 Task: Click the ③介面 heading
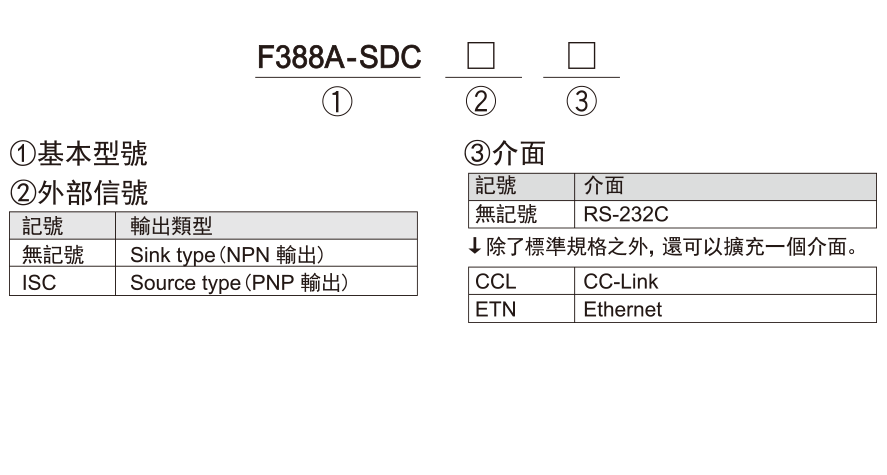pyautogui.click(x=505, y=153)
